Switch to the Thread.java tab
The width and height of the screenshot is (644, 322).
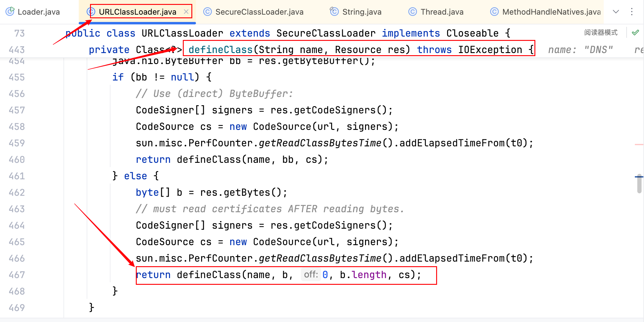tap(442, 12)
